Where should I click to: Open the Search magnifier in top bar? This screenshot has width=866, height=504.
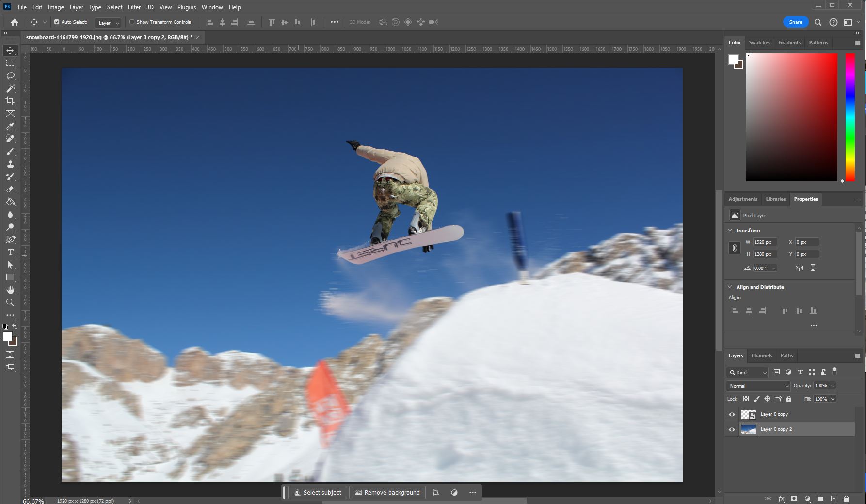coord(818,22)
